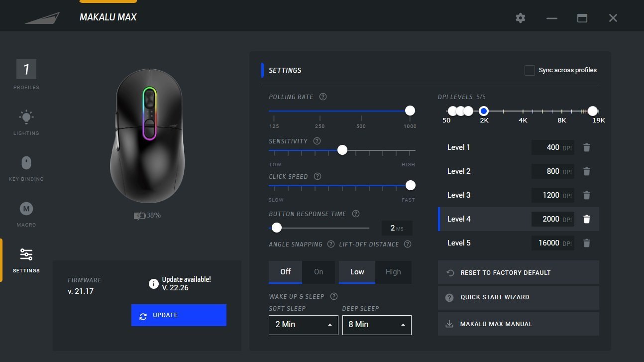This screenshot has height=362, width=644.
Task: Click the profile number 1 icon
Action: (26, 69)
